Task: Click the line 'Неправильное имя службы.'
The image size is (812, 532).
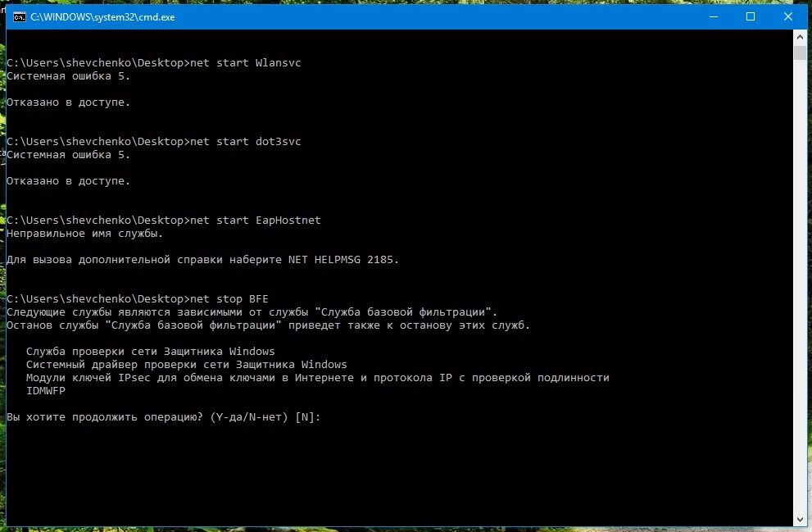Action: tap(85, 234)
